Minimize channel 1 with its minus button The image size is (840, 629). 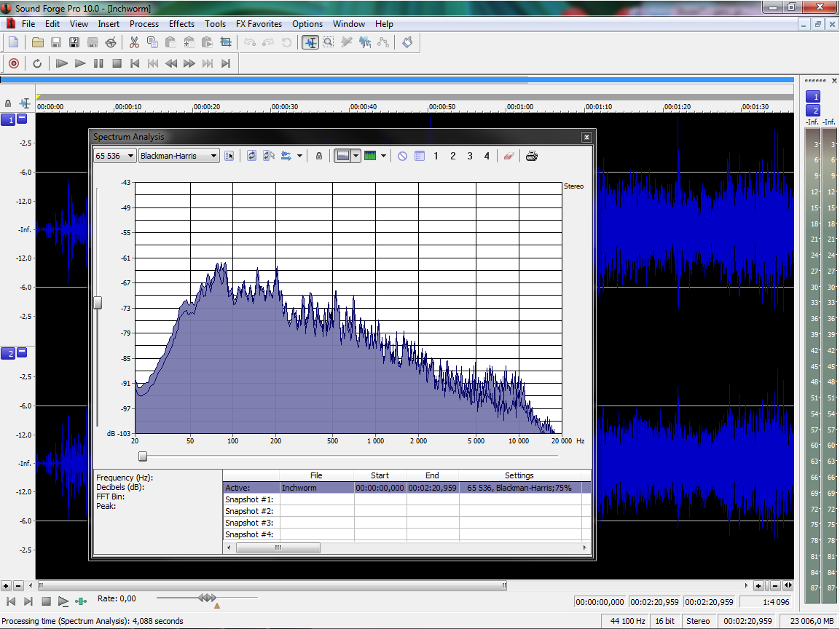point(22,119)
